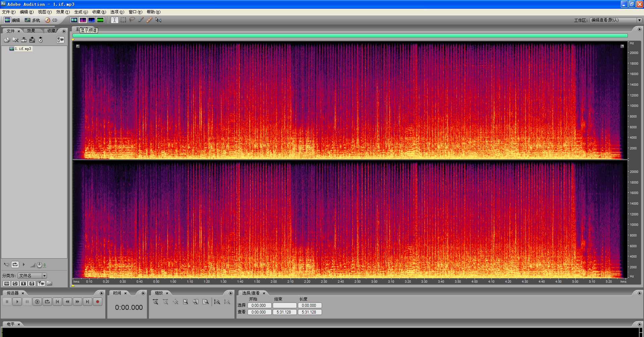
Task: Open the 收藏 (Favorites) menu
Action: 99,12
